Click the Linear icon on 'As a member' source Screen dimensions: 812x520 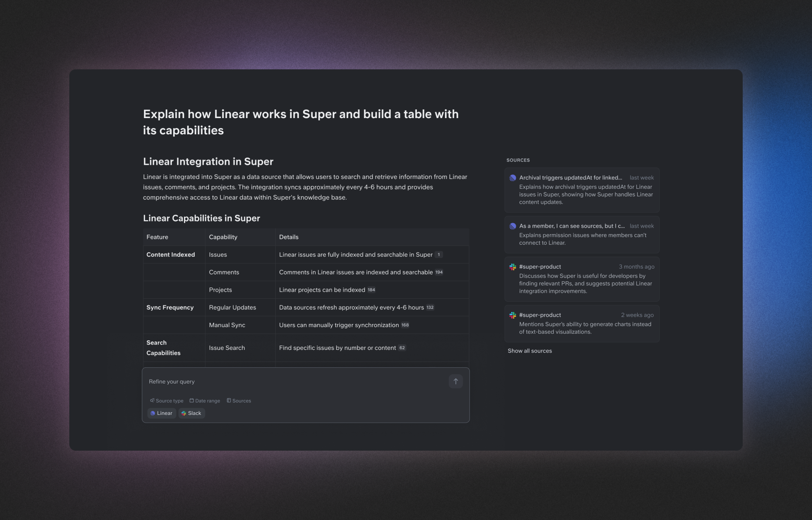pos(512,226)
